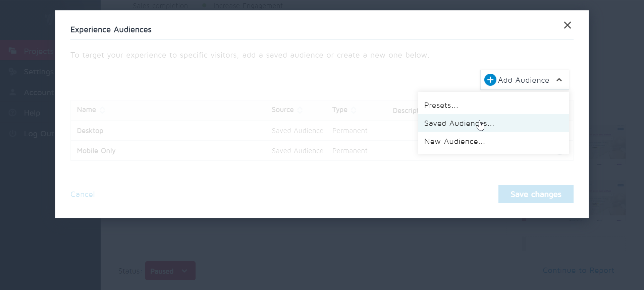Click the Cancel link
644x290 pixels.
tap(83, 195)
